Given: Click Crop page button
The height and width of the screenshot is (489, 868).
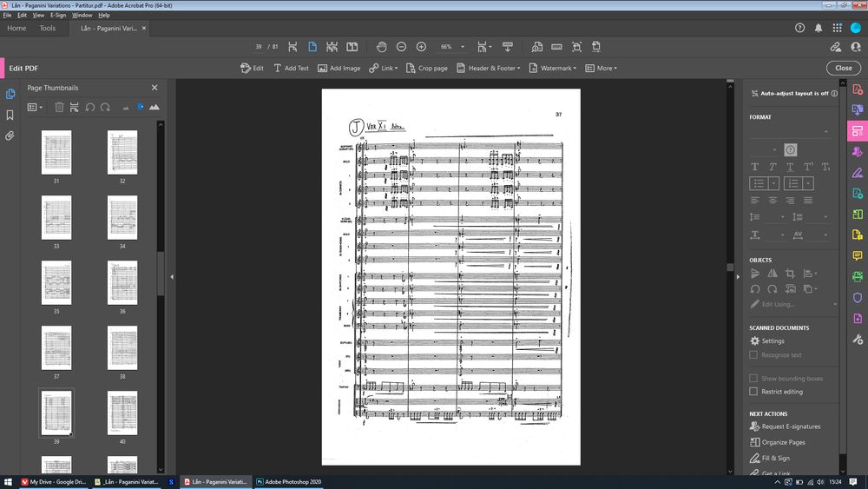Looking at the screenshot, I should (427, 68).
